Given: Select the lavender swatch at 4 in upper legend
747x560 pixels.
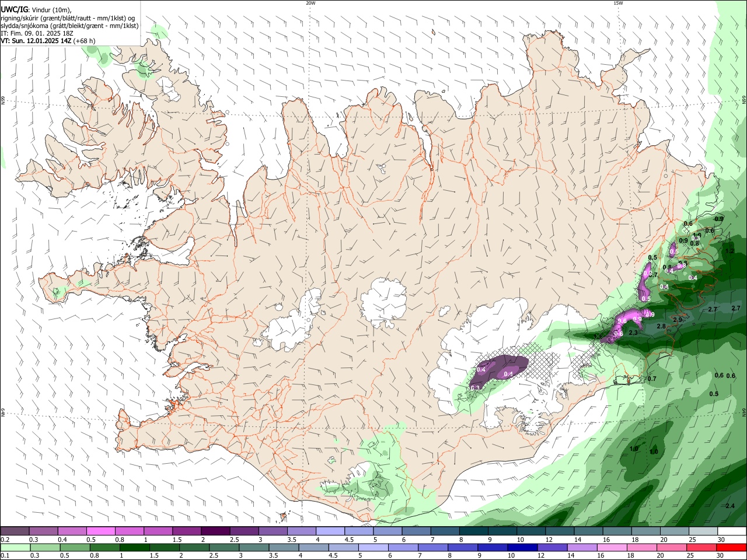Looking at the screenshot, I should click(330, 531).
